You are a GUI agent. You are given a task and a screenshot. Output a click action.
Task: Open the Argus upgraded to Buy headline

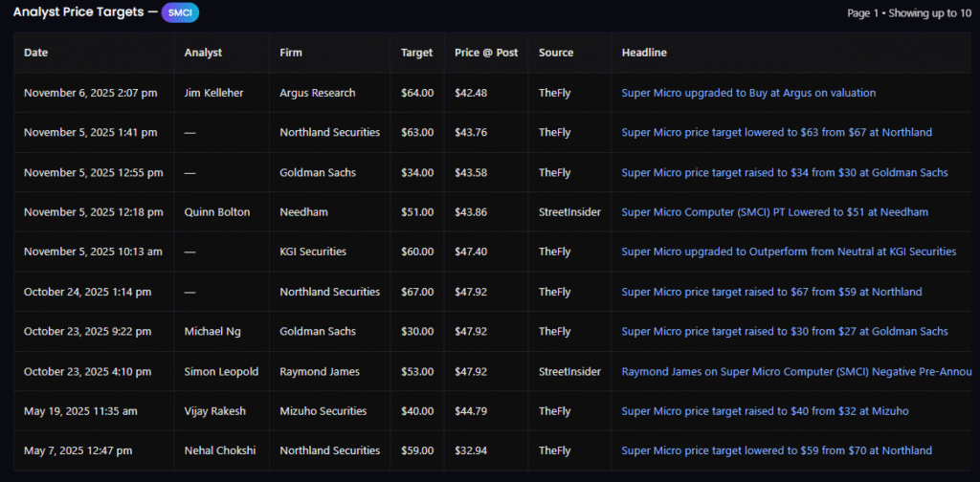(748, 93)
